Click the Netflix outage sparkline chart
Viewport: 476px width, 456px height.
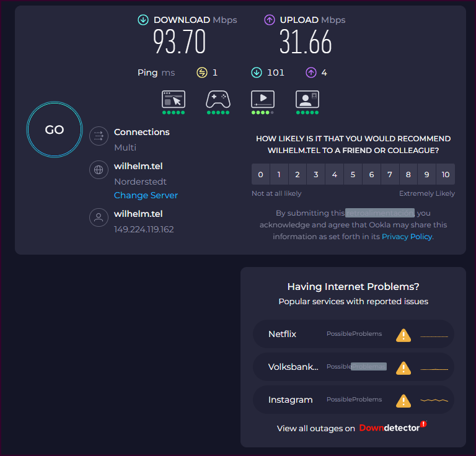click(434, 336)
